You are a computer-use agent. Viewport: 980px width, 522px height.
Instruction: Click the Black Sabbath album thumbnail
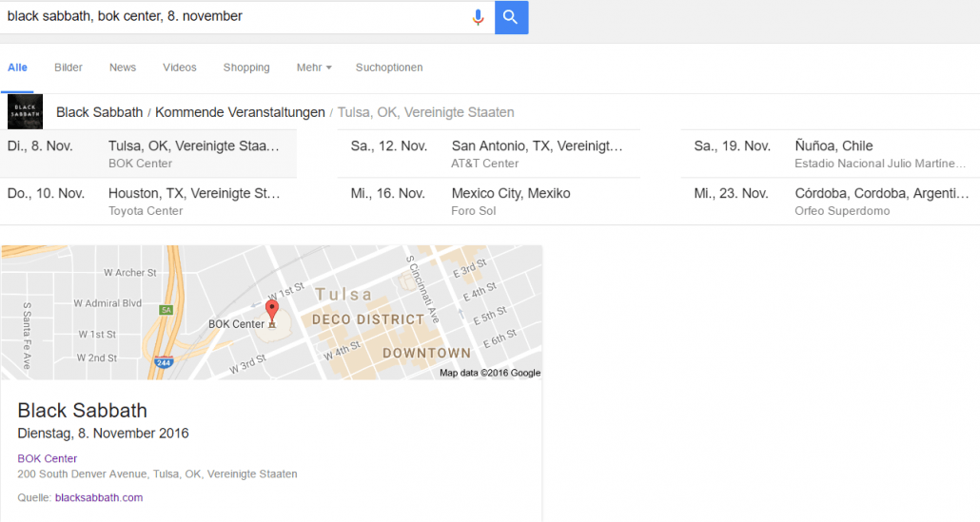(x=25, y=112)
